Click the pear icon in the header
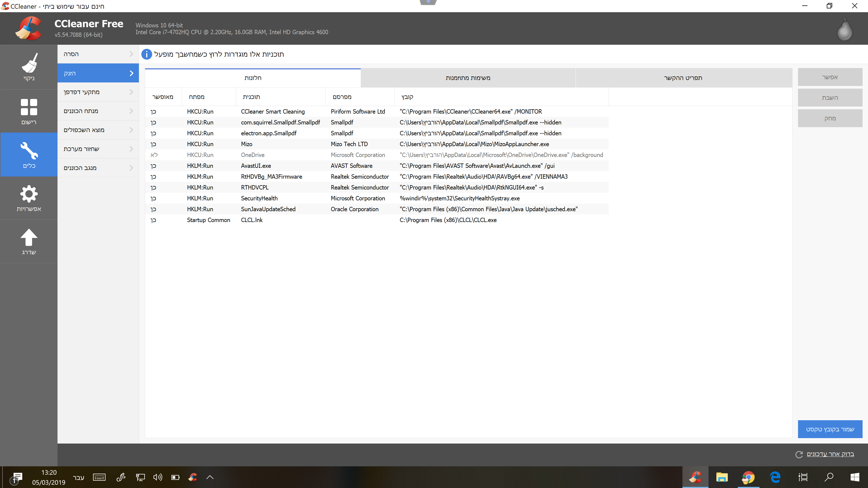Screen dimensions: 868x488 (844, 30)
